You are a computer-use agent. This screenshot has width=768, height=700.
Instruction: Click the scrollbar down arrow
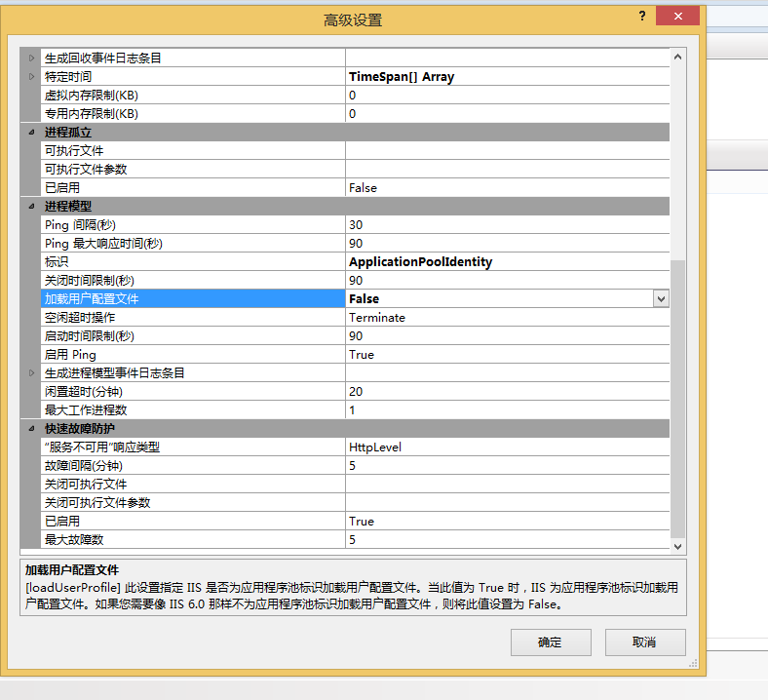click(x=677, y=547)
